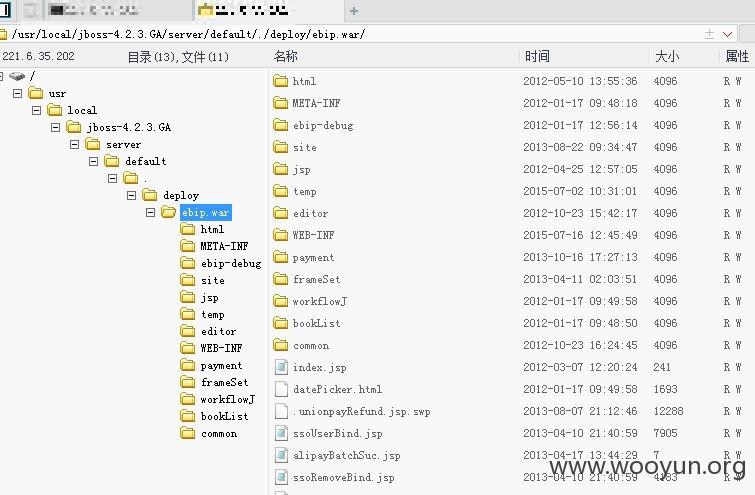This screenshot has height=495, width=755.
Task: Select WEB-INF in the directory tree
Action: pyautogui.click(x=221, y=348)
